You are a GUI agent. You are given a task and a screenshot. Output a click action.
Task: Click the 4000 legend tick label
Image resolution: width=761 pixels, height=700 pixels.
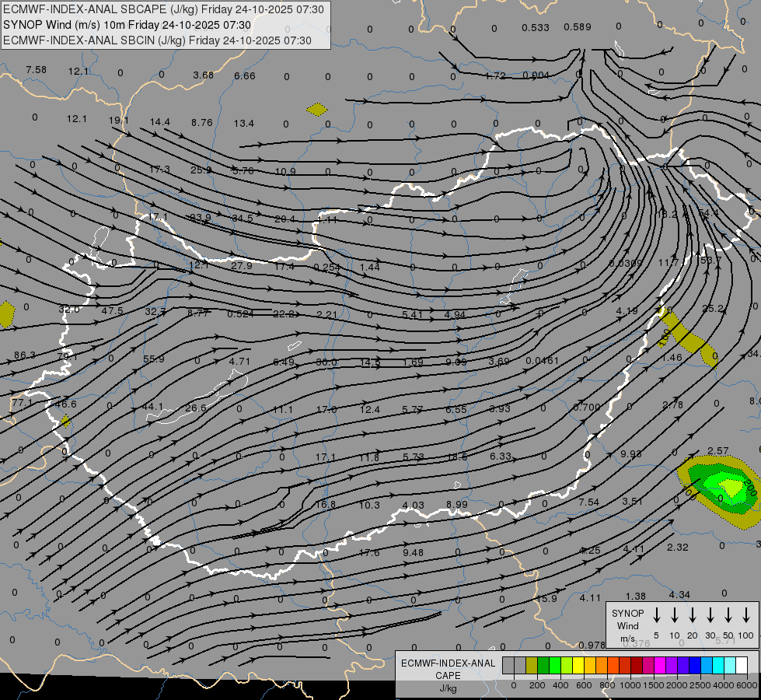tap(724, 685)
